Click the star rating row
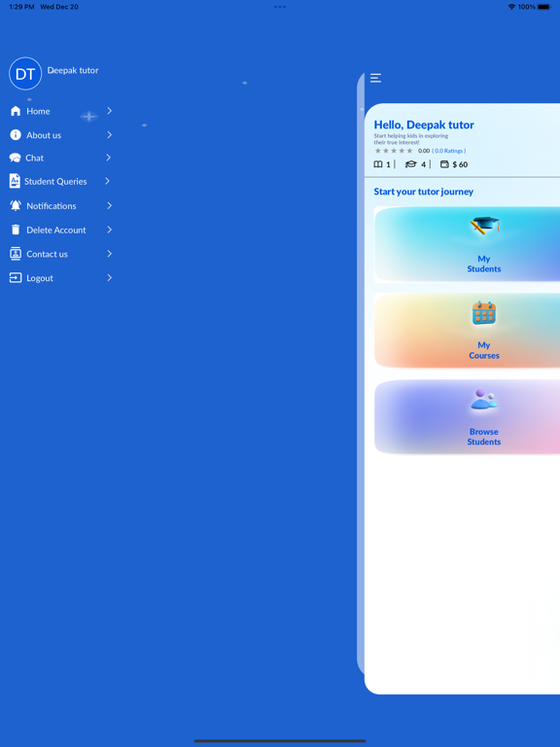The width and height of the screenshot is (560, 747). tap(394, 151)
